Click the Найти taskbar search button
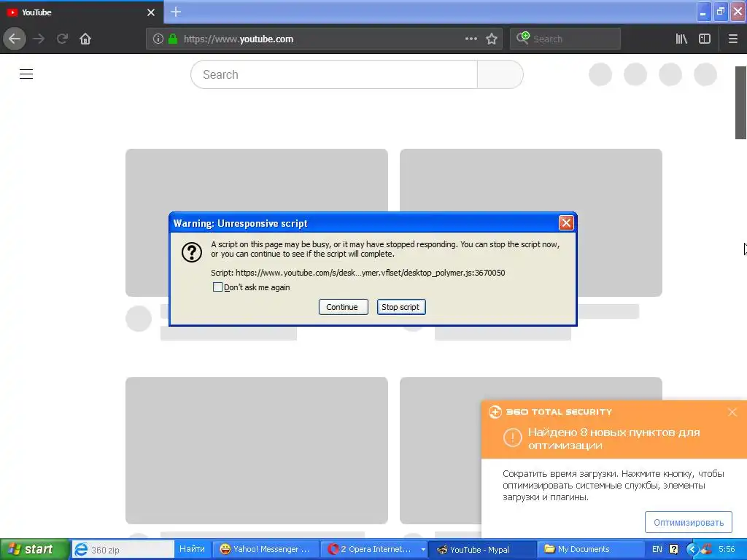The height and width of the screenshot is (560, 747). click(x=192, y=549)
